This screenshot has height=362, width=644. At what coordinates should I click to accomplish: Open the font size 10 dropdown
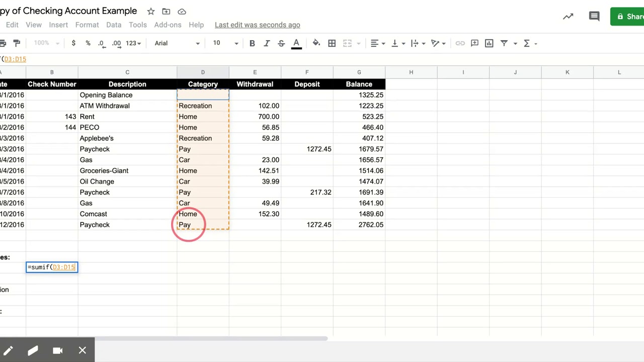(225, 43)
